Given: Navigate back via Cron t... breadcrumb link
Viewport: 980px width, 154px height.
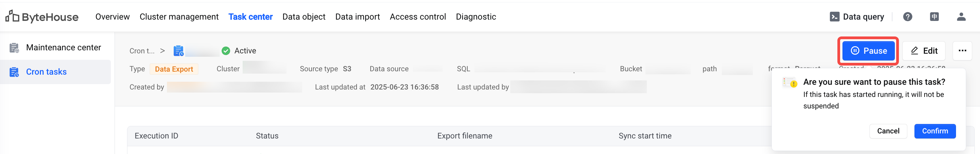Looking at the screenshot, I should tap(142, 51).
